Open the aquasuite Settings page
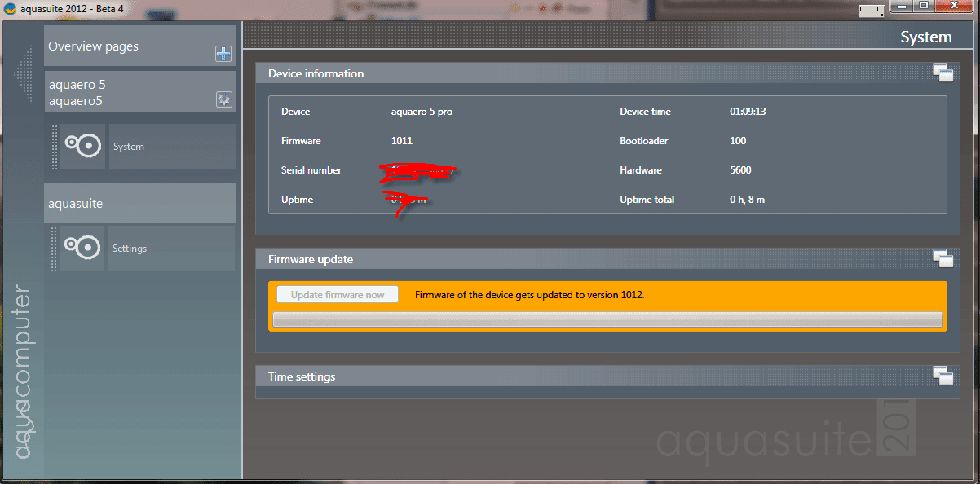The width and height of the screenshot is (980, 484). [x=172, y=249]
